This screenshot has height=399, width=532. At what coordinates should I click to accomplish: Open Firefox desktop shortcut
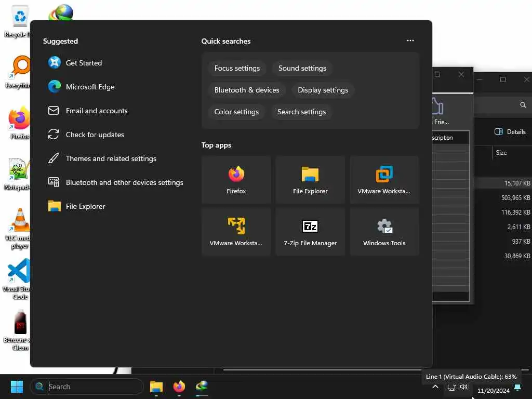click(20, 123)
